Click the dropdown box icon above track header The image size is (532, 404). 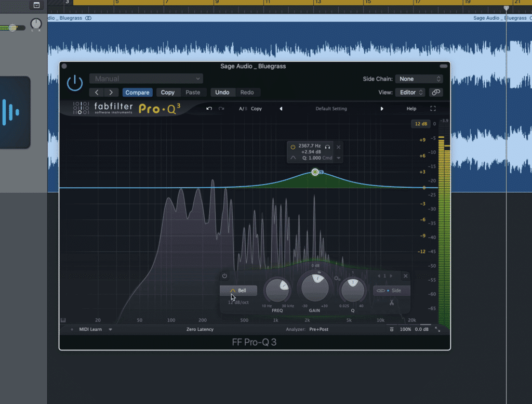tap(36, 5)
